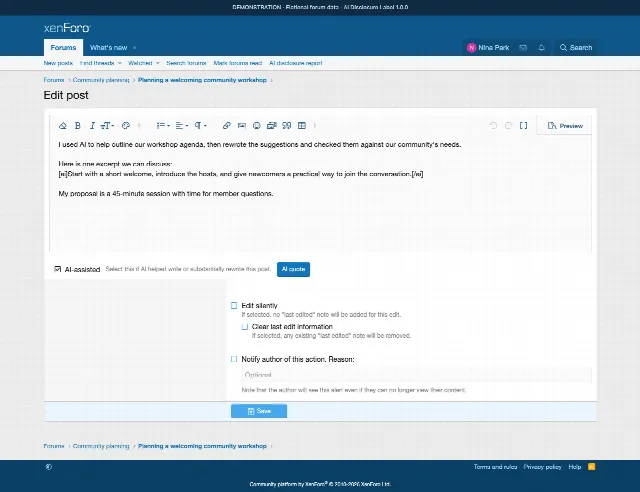Check Notify author of this action
Viewport: 640px width, 492px height.
click(x=234, y=359)
